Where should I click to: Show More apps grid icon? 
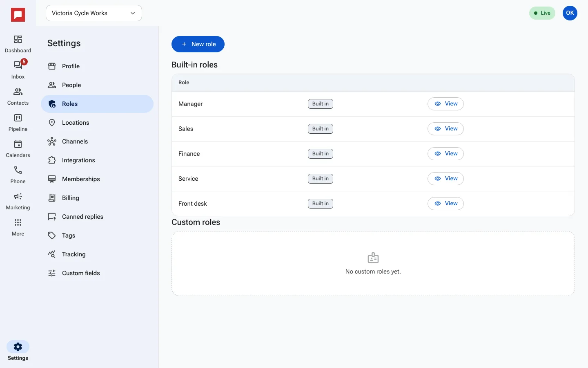point(18,222)
